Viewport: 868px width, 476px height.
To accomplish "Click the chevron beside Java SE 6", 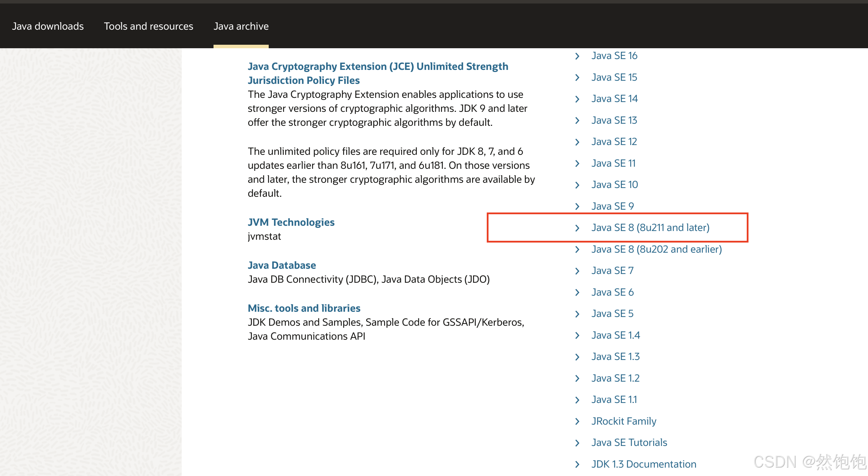I will [577, 293].
